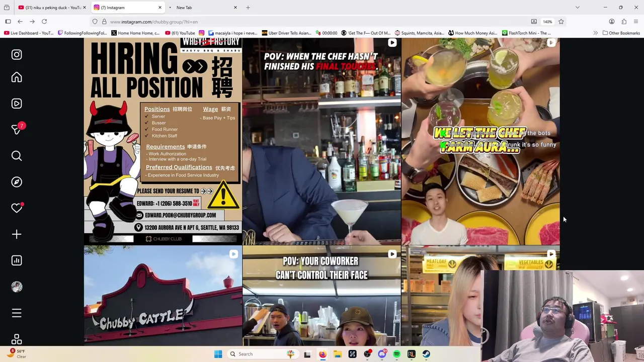The height and width of the screenshot is (362, 644).
Task: Open Home Home Home bookmark
Action: pyautogui.click(x=135, y=33)
